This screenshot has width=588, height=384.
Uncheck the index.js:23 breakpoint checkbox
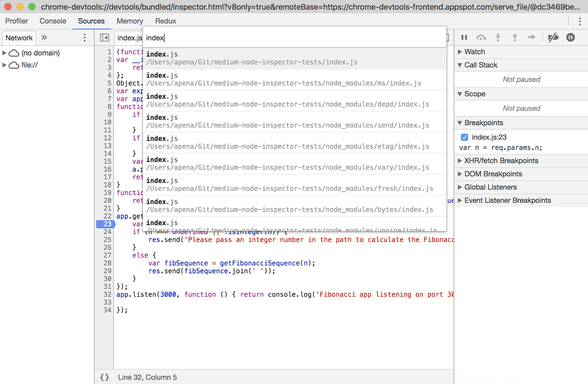[465, 137]
